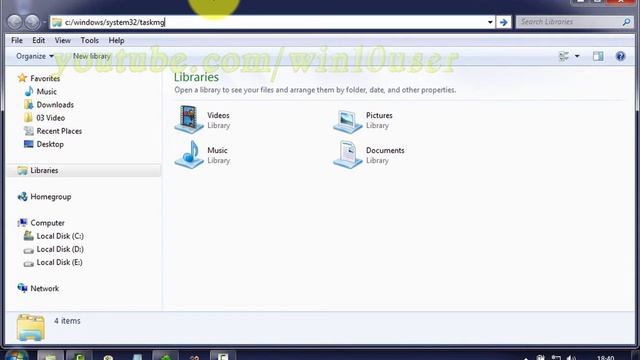The height and width of the screenshot is (360, 640).
Task: Select the Pictures library icon
Action: coord(347,121)
